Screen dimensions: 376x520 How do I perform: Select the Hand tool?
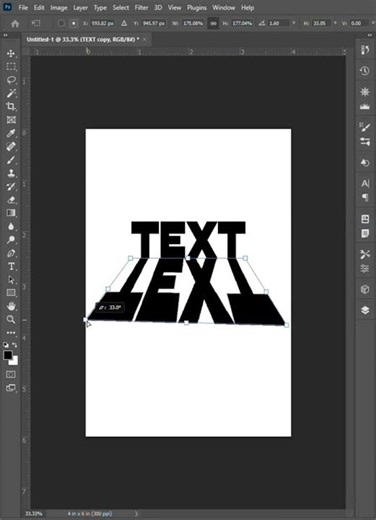(11, 306)
